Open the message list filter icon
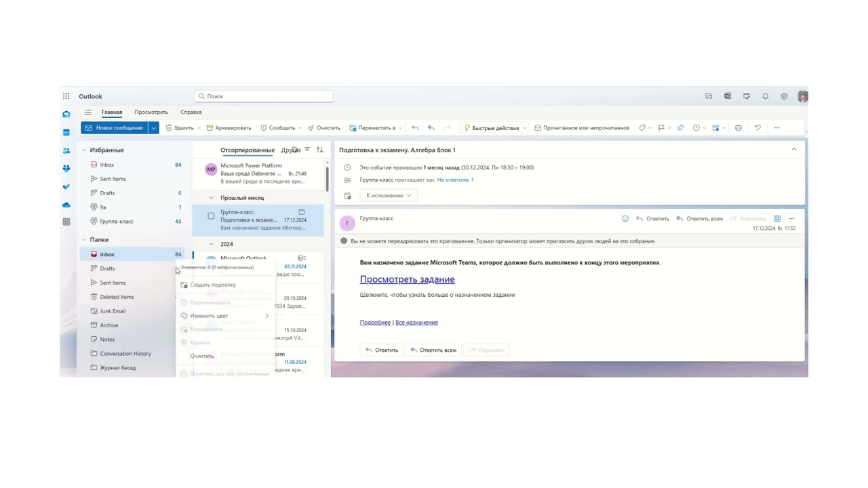 coord(307,150)
